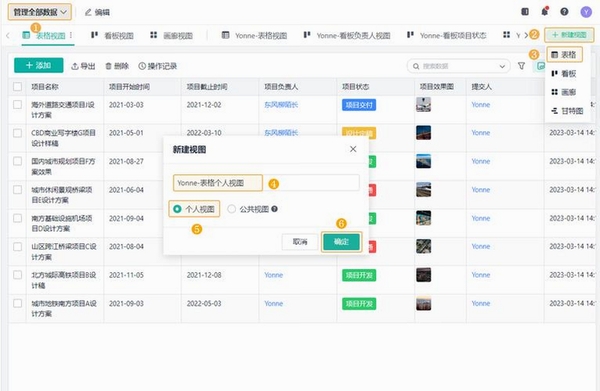The width and height of the screenshot is (600, 391).
Task: Expand the search box chevron
Action: (502, 67)
